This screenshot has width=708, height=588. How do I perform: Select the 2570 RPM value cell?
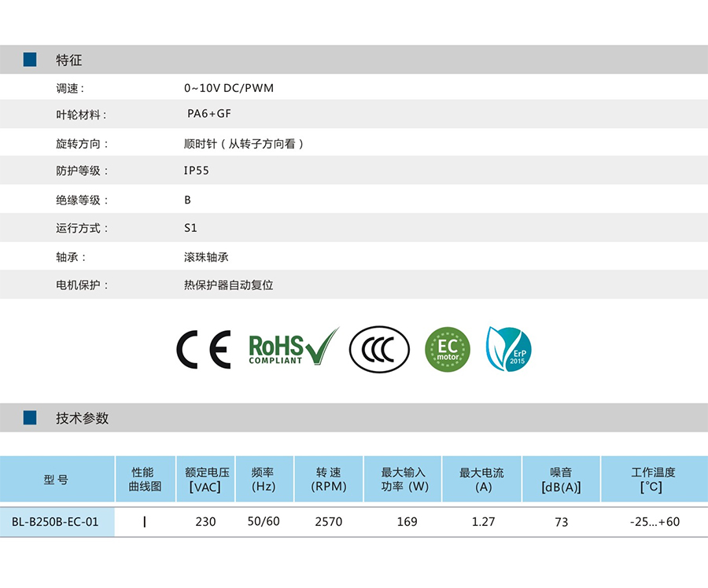[x=329, y=522]
